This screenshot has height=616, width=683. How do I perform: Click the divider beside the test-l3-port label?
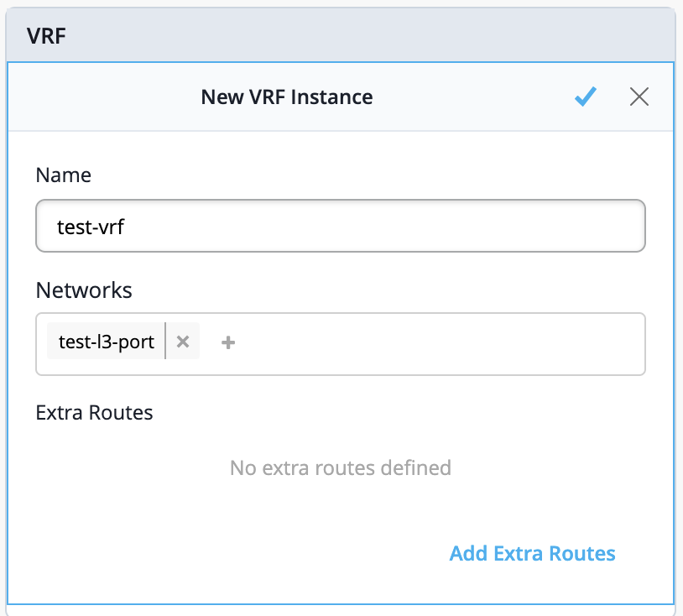tap(166, 342)
